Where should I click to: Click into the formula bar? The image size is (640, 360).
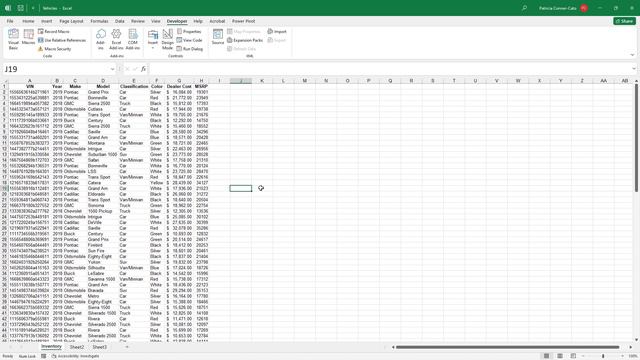[x=389, y=69]
